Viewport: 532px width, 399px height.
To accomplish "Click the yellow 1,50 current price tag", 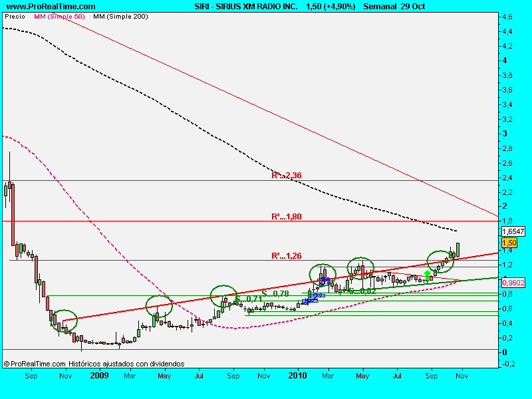I will [x=509, y=243].
